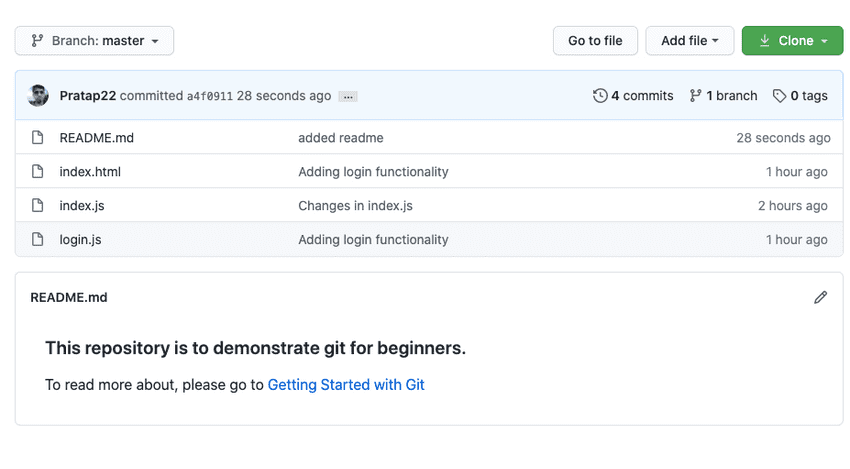Open commit hash a4f0911
The height and width of the screenshot is (469, 850).
pyautogui.click(x=210, y=97)
